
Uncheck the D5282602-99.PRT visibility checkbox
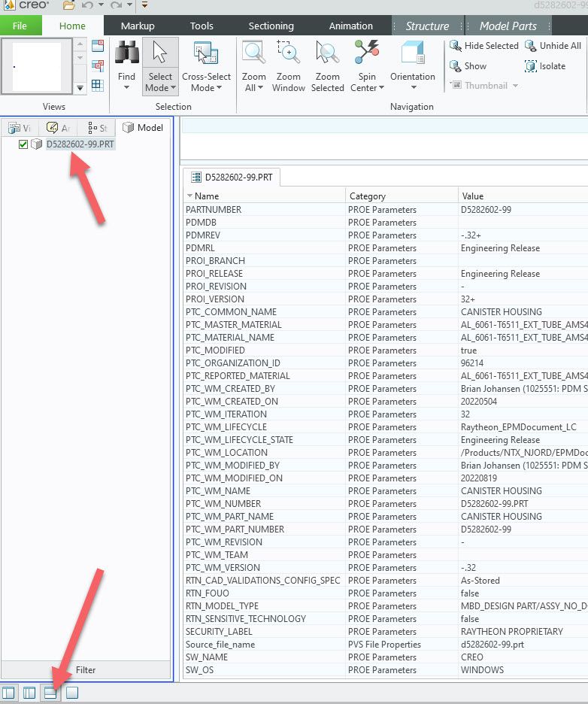pos(23,144)
